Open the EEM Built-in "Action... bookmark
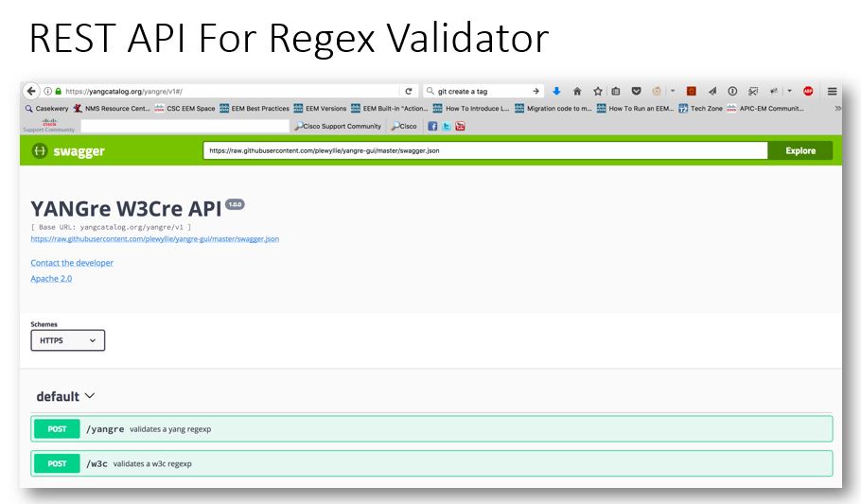 (389, 109)
